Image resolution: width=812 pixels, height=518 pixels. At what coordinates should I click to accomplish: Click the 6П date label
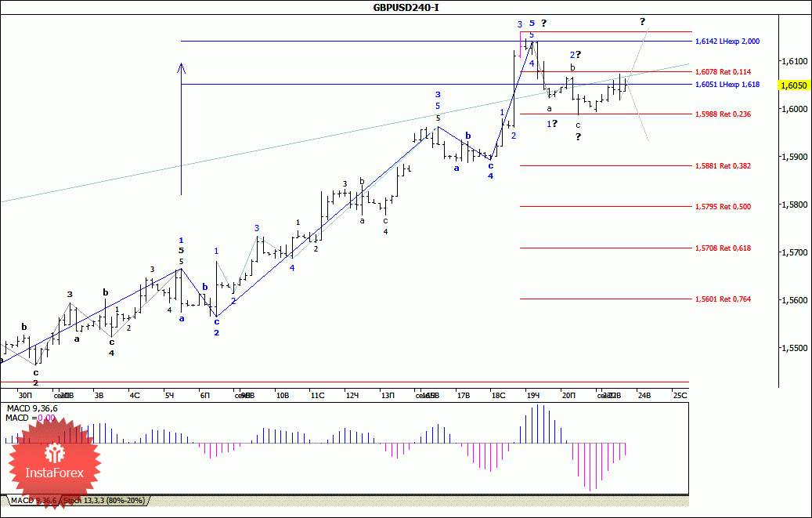pyautogui.click(x=205, y=396)
